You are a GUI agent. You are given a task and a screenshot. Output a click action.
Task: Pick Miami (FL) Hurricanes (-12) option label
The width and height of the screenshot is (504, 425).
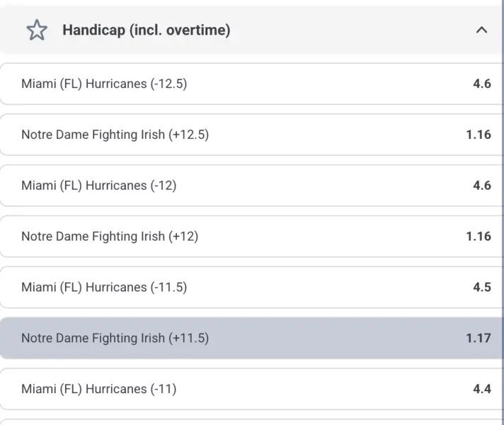(98, 186)
